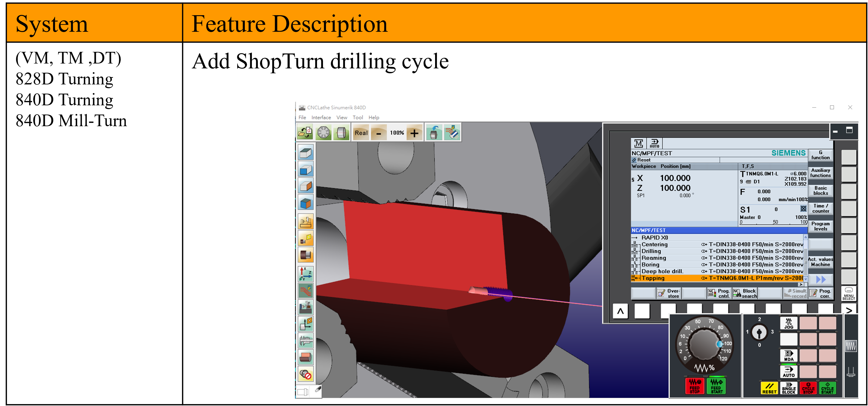Select the highlighted Tapping line
This screenshot has height=406, width=868.
point(717,278)
